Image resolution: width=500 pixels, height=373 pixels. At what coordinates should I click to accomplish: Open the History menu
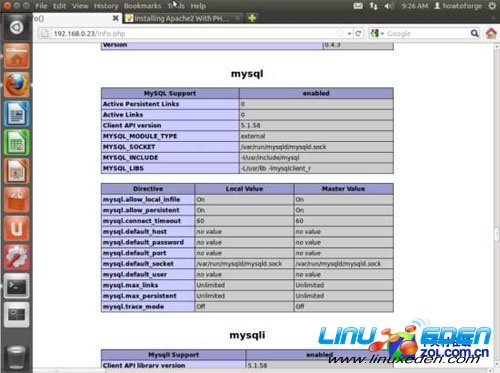106,6
